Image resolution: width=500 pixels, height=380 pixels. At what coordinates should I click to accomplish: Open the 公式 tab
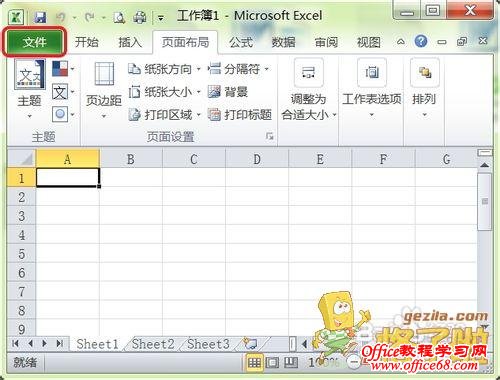click(x=241, y=42)
